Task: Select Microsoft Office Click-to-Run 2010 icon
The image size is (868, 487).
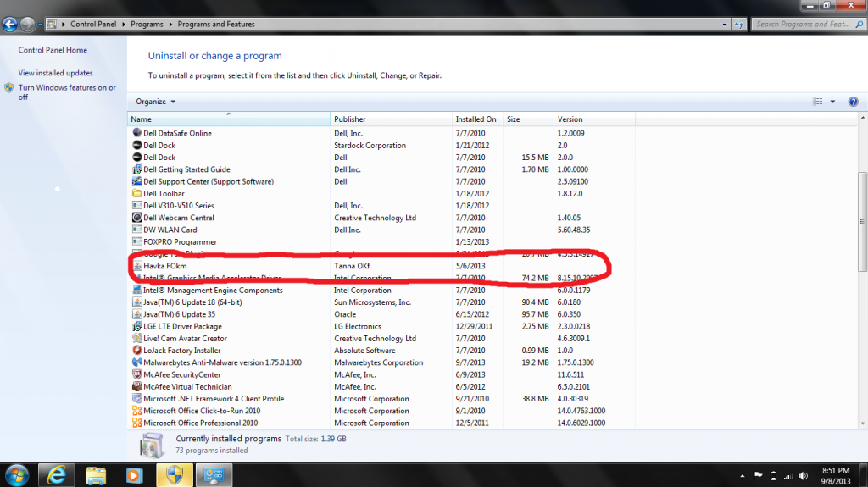Action: coord(136,411)
